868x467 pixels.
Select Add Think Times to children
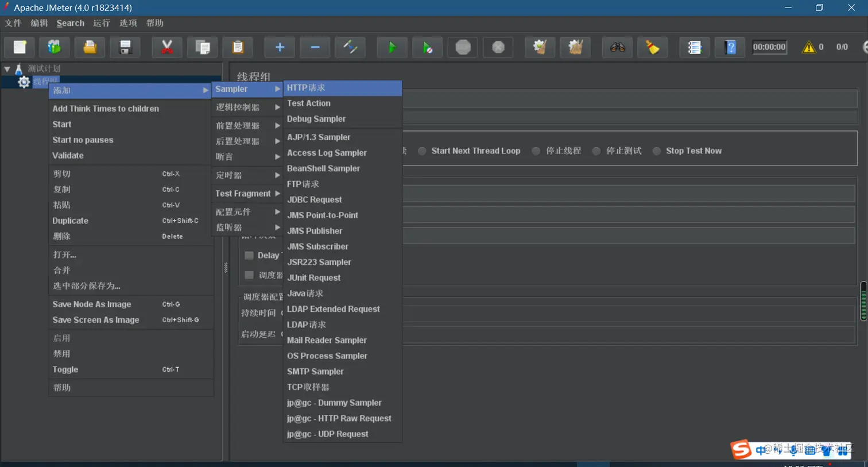(130, 109)
